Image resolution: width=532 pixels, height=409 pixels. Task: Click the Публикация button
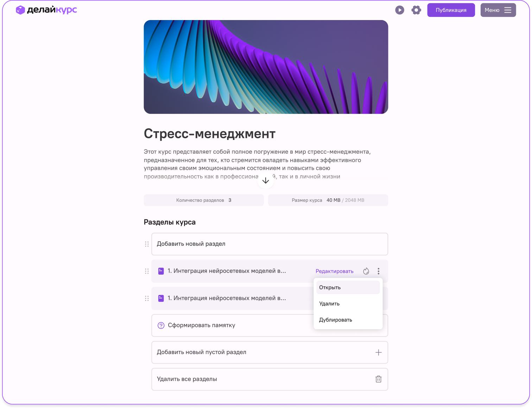pos(451,10)
